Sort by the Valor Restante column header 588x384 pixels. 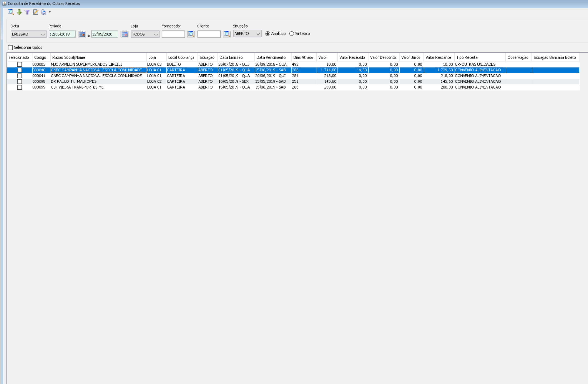click(439, 57)
